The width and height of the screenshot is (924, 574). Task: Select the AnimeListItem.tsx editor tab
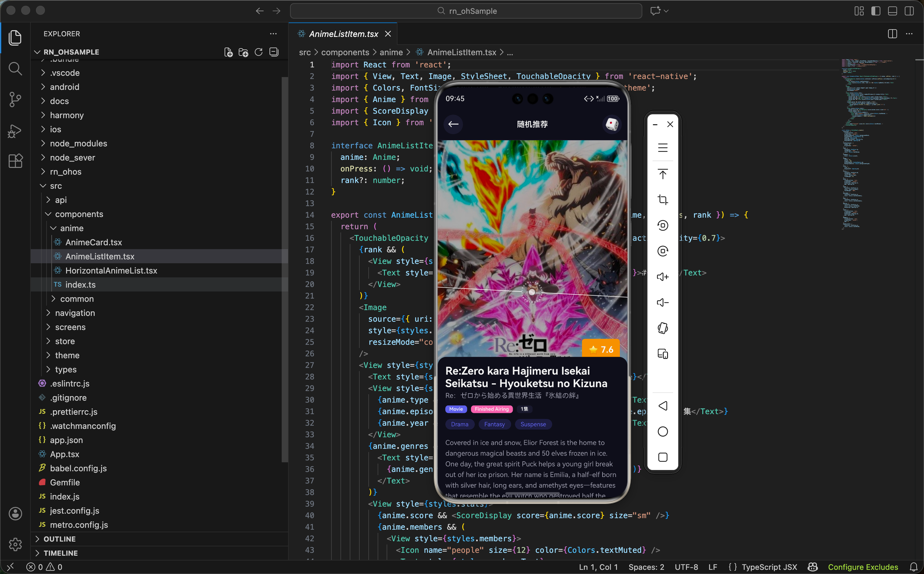coord(343,34)
